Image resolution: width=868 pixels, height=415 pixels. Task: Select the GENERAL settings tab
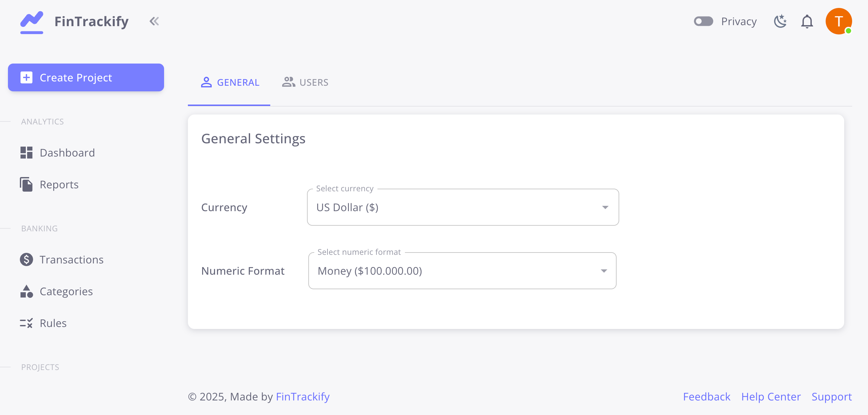[230, 82]
